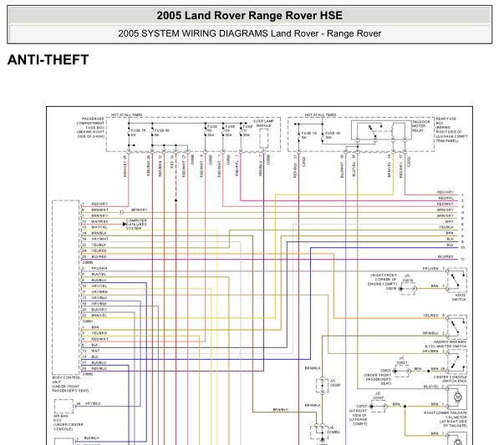The image size is (504, 445).
Task: Click AT RIGHT SIDE OF LUGGAGE COMPT note
Action: tap(358, 417)
